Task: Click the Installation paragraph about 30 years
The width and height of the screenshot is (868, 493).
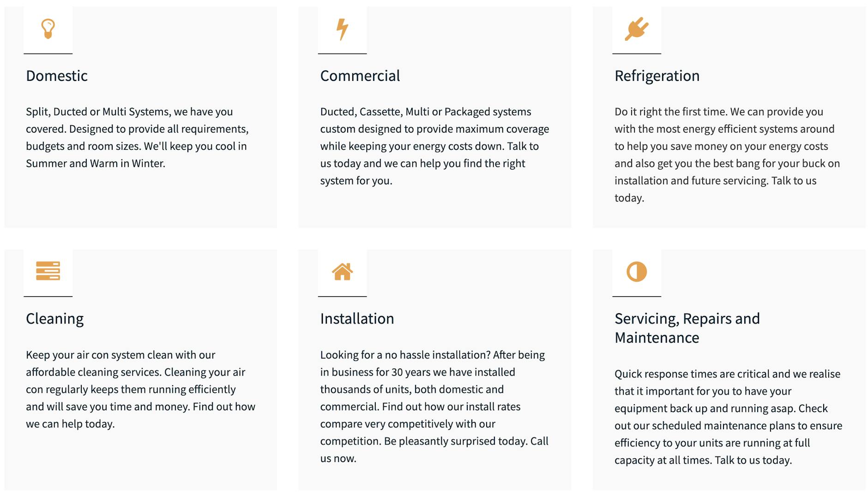Action: click(x=434, y=406)
